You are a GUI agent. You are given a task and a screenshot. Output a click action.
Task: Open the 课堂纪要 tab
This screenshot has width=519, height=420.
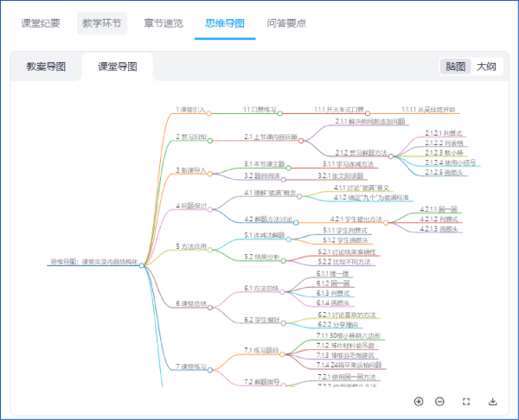(x=41, y=23)
